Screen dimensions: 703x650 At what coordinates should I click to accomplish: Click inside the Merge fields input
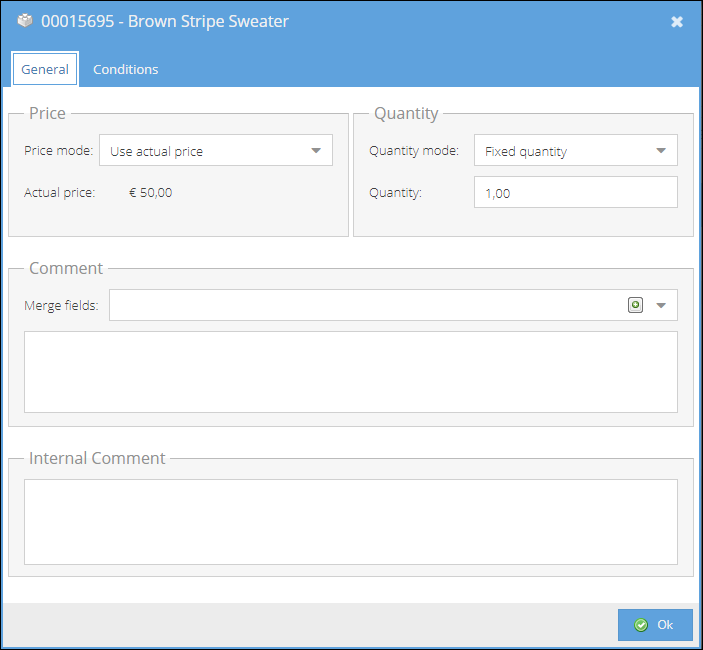[366, 305]
